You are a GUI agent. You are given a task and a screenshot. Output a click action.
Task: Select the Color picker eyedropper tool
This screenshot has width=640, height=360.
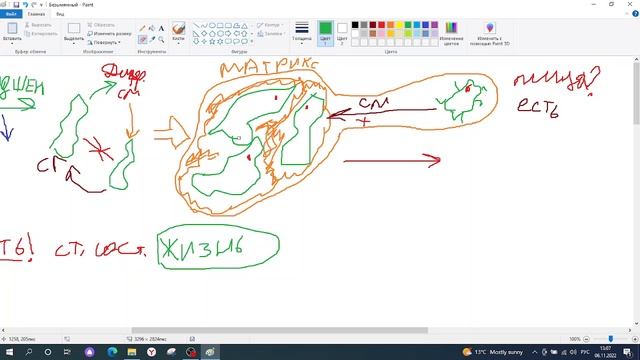[152, 39]
